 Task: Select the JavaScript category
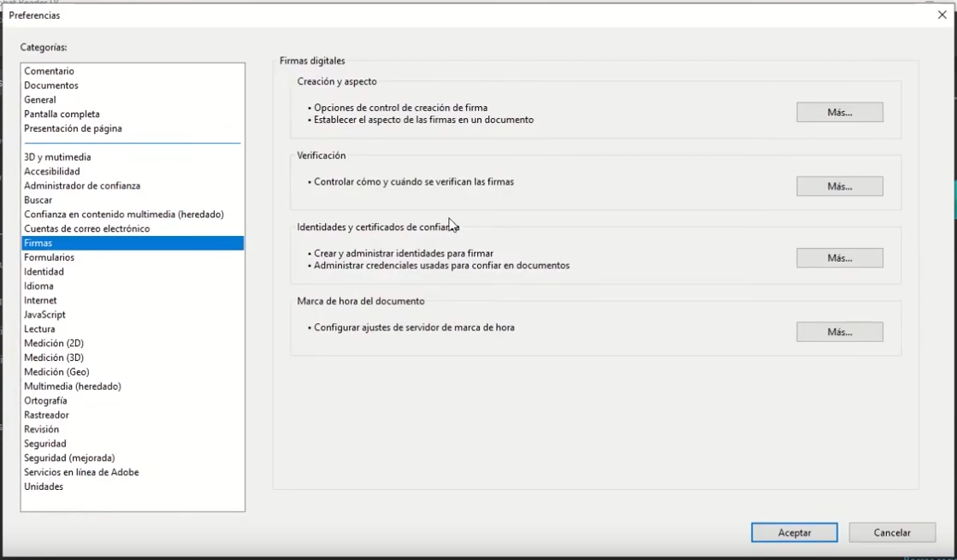click(x=45, y=315)
